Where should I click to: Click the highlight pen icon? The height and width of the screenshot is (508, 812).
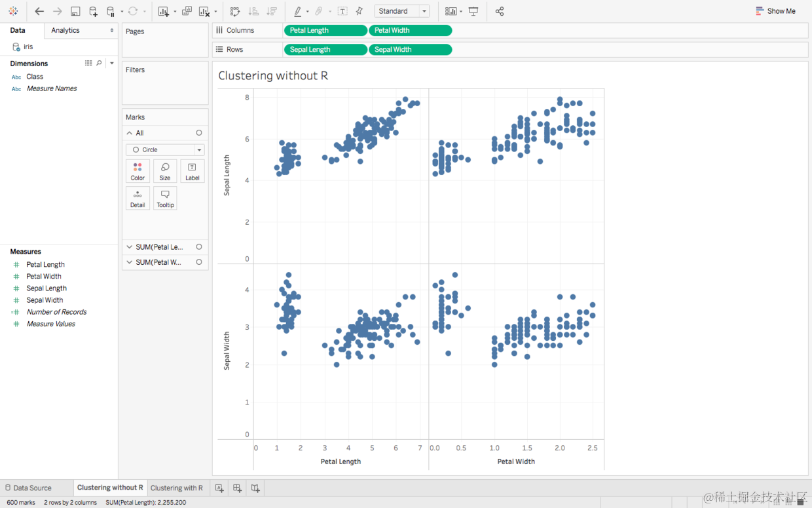[x=298, y=11]
